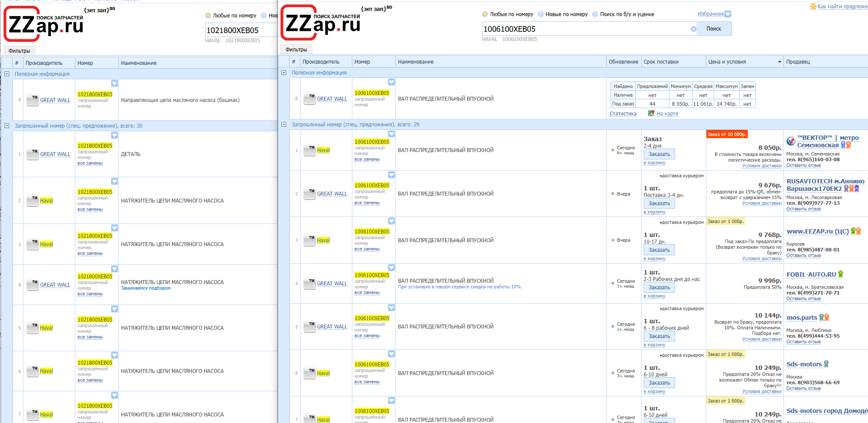868x423 pixels.
Task: Click 'Как найти предложение' help link
Action: 843,7
